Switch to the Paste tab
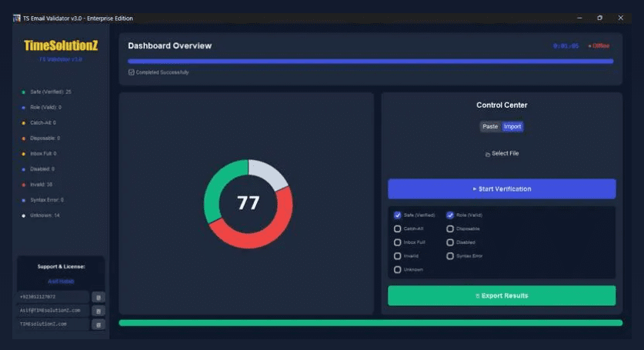Image resolution: width=644 pixels, height=350 pixels. tap(490, 127)
